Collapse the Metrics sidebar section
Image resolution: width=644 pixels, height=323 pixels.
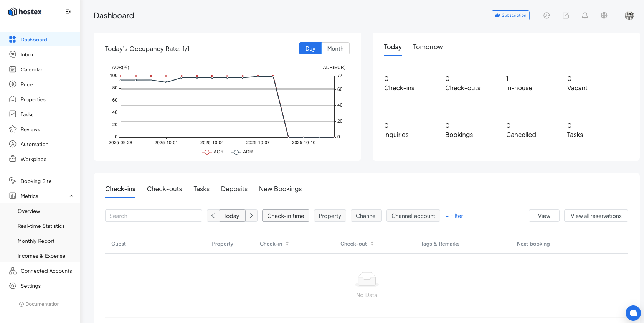(71, 196)
